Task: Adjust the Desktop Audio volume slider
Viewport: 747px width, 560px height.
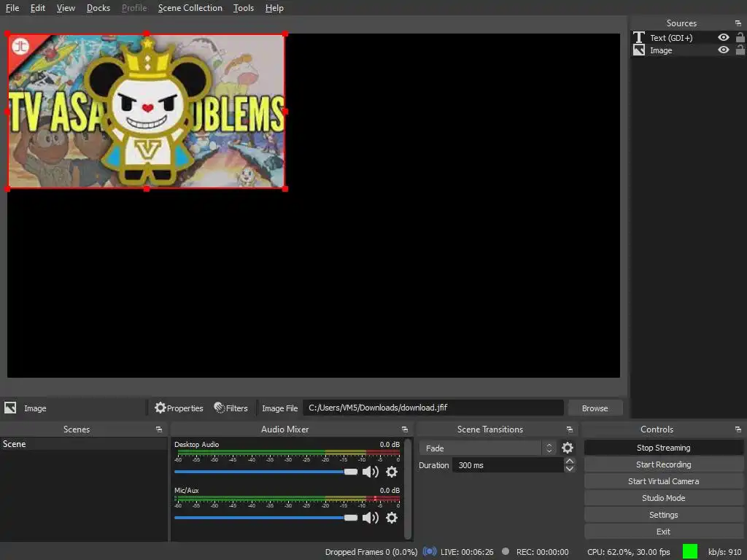Action: pos(266,472)
